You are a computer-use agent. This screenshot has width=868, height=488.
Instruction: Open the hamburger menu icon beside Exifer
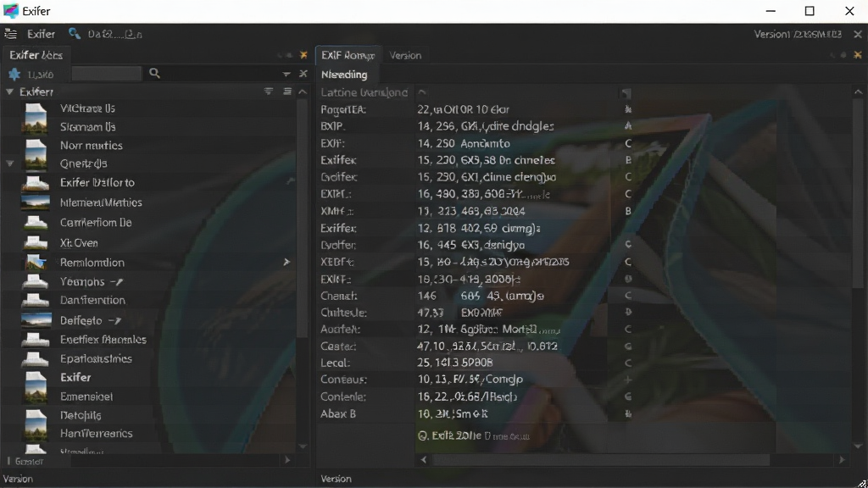(x=10, y=34)
